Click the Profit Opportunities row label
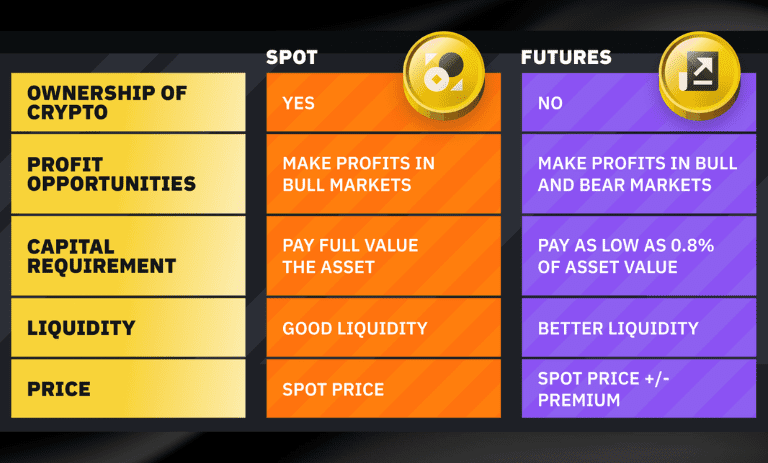Viewport: 768px width, 463px height. pyautogui.click(x=128, y=174)
